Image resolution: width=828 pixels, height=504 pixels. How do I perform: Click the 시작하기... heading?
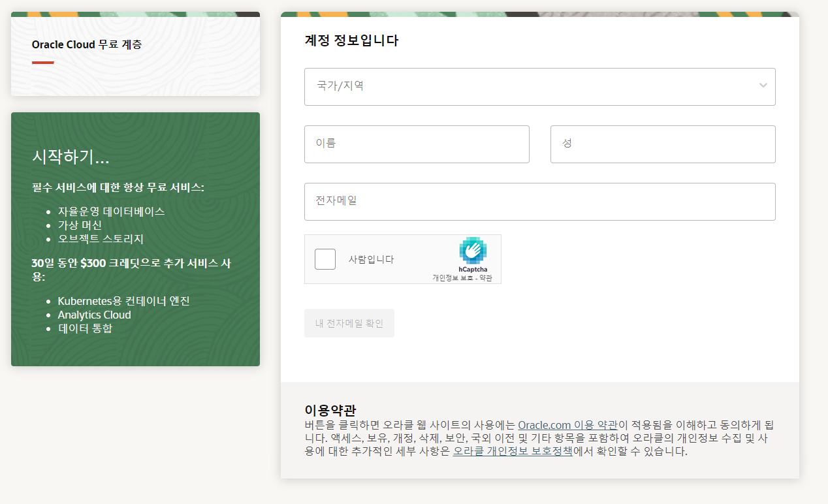[x=71, y=157]
